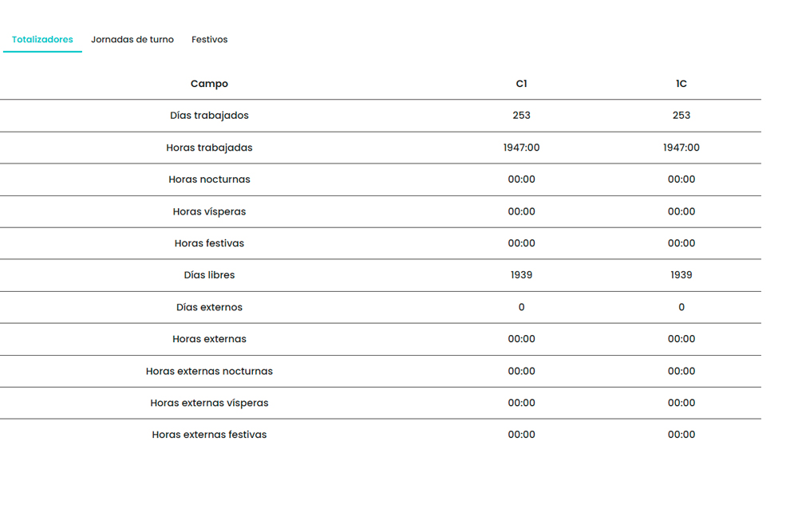Click Días trabajados value 253 under C1
The image size is (798, 532).
pyautogui.click(x=521, y=116)
